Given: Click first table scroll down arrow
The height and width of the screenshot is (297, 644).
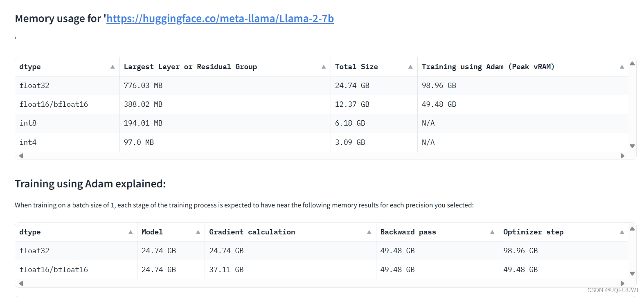Looking at the screenshot, I should (x=632, y=146).
